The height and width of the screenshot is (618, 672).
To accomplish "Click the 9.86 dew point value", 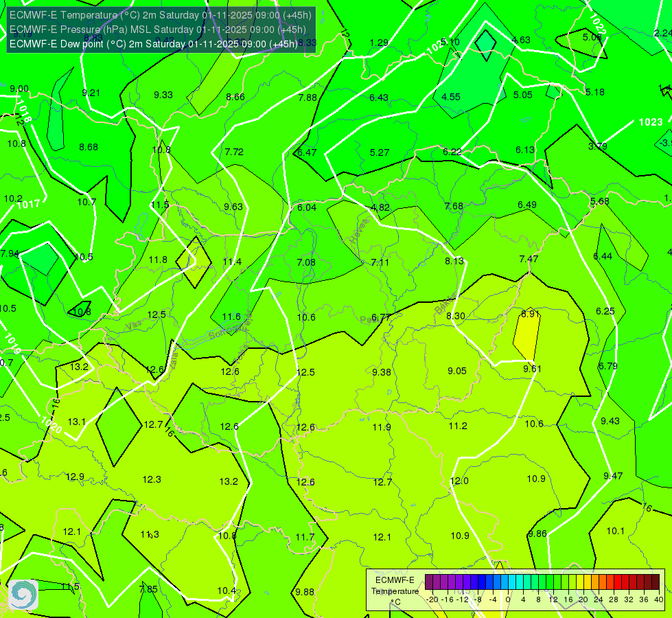I will (537, 534).
